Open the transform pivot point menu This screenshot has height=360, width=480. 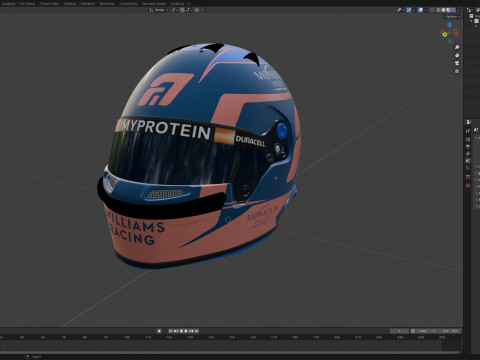(x=173, y=10)
